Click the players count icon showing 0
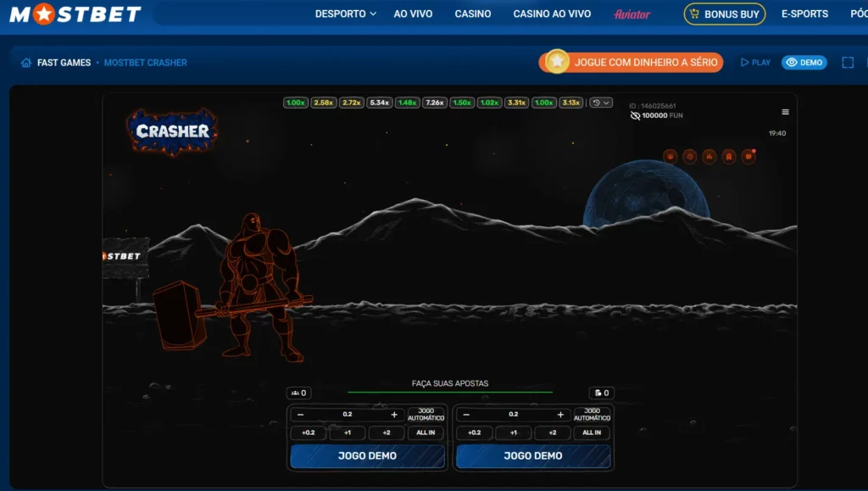 click(x=299, y=393)
